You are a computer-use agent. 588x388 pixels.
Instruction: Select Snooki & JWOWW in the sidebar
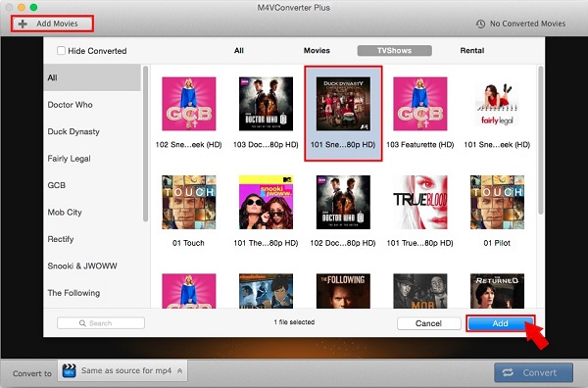click(92, 266)
